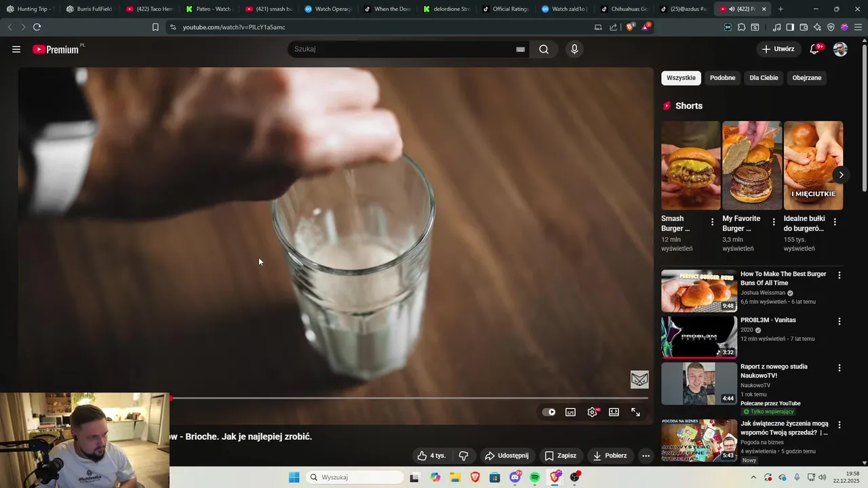Select the Obejrzane filter chip
The image size is (868, 488).
coord(806,78)
